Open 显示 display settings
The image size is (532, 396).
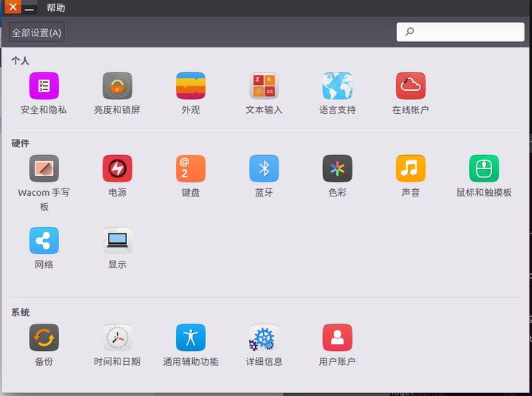pyautogui.click(x=117, y=241)
